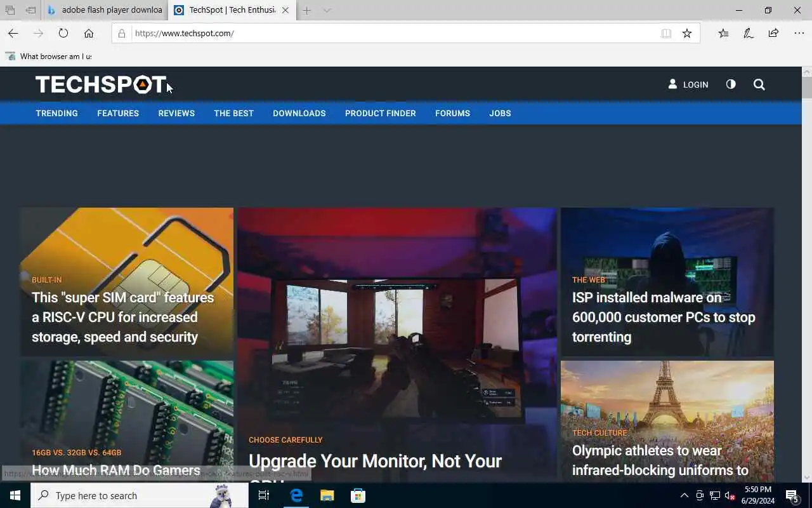Image resolution: width=812 pixels, height=508 pixels.
Task: Click the LOGIN user link
Action: 688,84
